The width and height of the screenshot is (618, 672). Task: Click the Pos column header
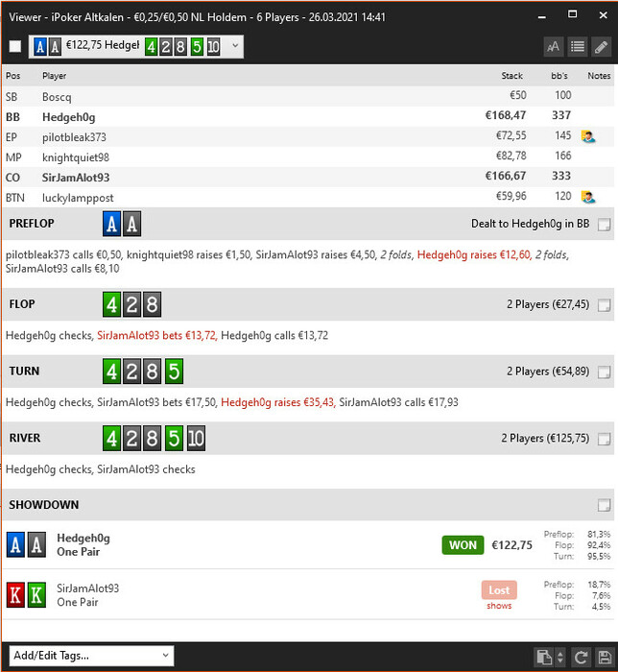(x=12, y=76)
